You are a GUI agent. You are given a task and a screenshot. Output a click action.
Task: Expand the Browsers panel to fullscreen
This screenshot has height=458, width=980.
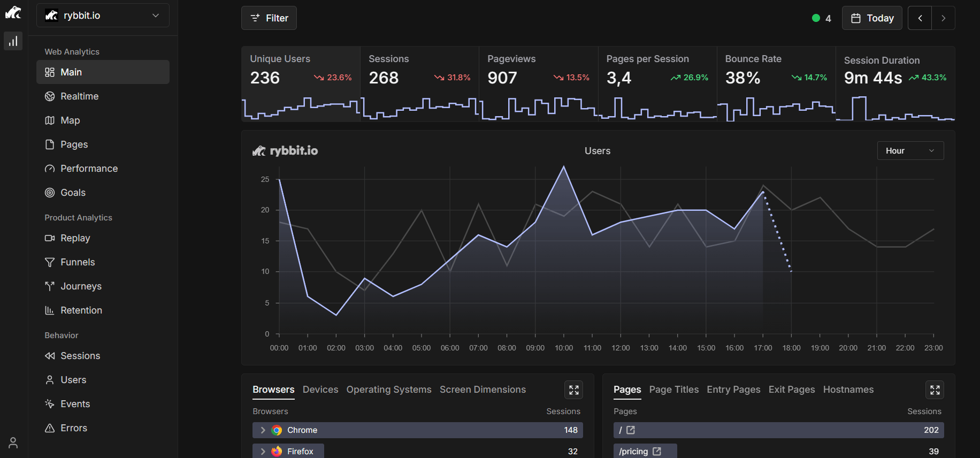tap(573, 390)
